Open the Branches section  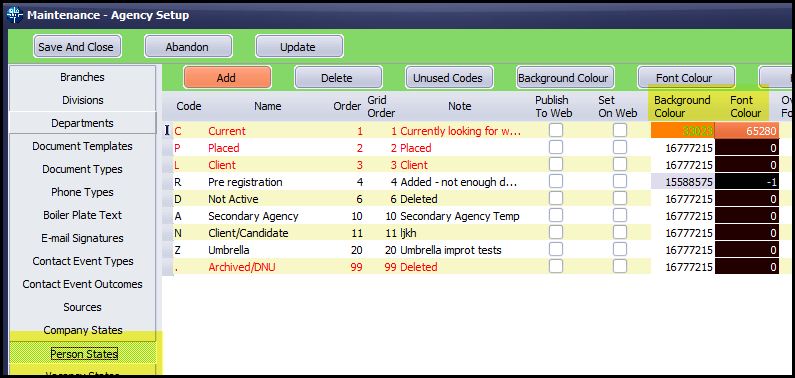pyautogui.click(x=82, y=77)
